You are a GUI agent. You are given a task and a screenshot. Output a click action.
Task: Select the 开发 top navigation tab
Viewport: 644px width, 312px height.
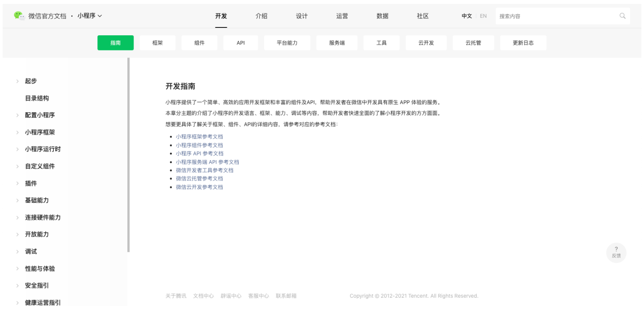coord(221,16)
